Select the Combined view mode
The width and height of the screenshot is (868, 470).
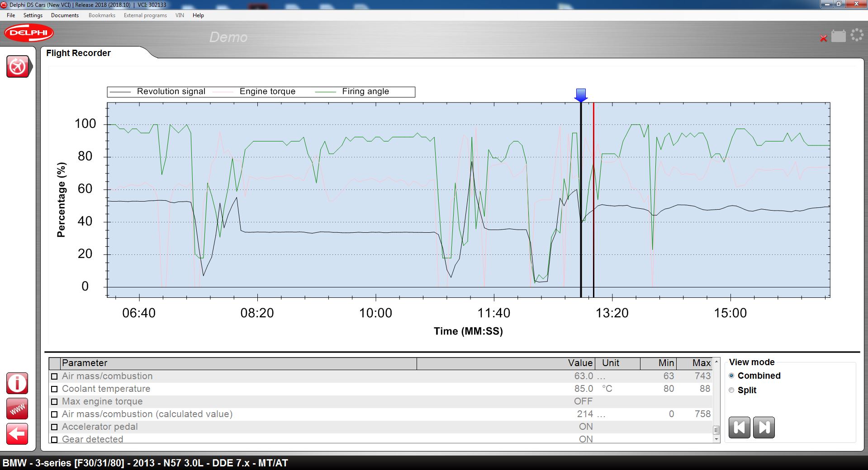click(x=731, y=376)
